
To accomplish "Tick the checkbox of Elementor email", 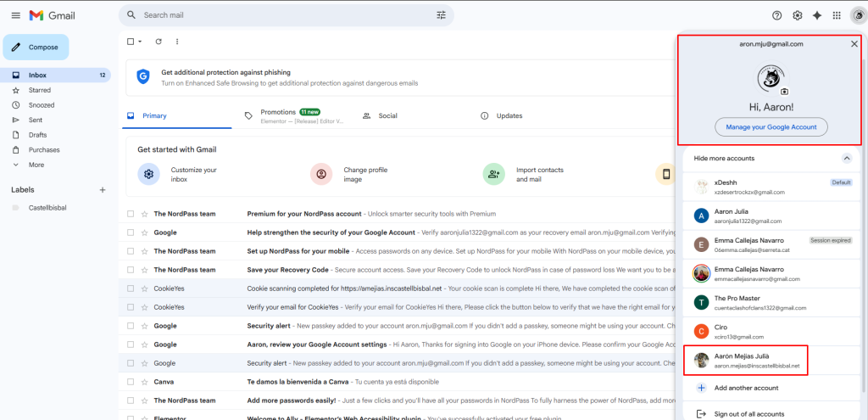I will point(131,416).
